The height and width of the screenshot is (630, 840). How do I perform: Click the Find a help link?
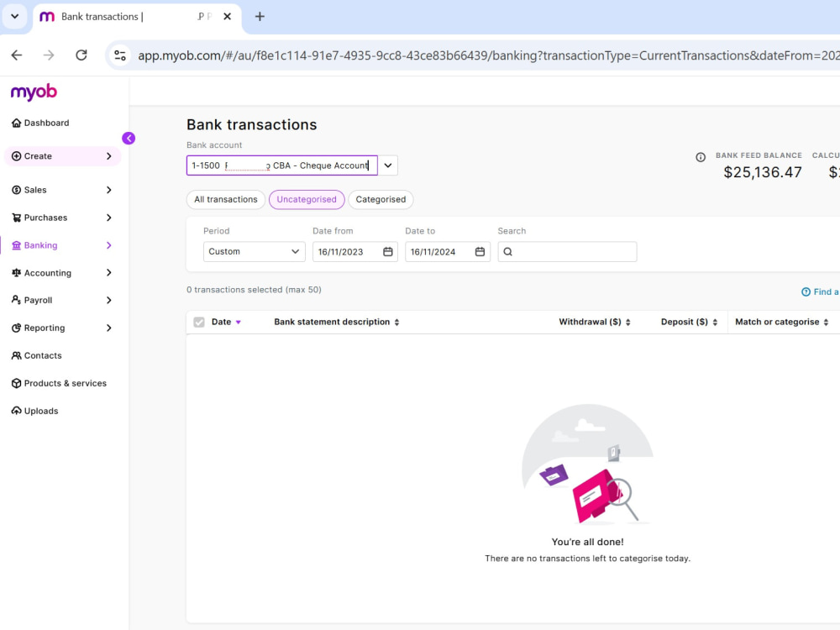coord(820,291)
